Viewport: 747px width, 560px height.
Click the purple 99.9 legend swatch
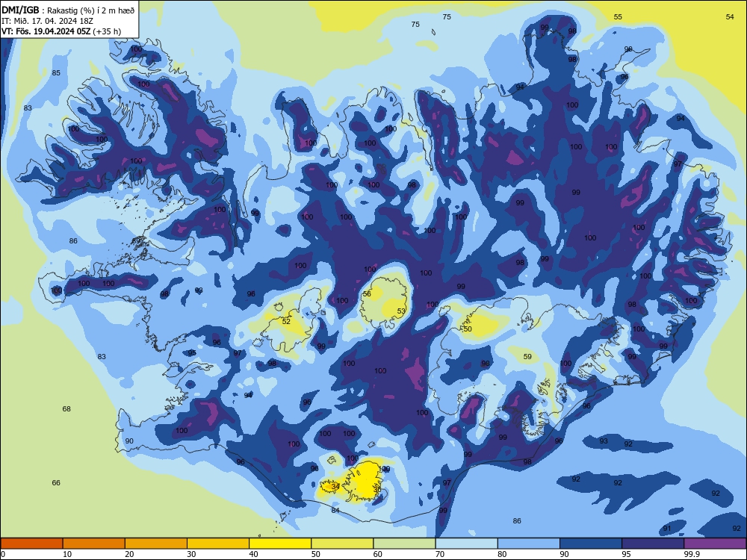click(715, 544)
